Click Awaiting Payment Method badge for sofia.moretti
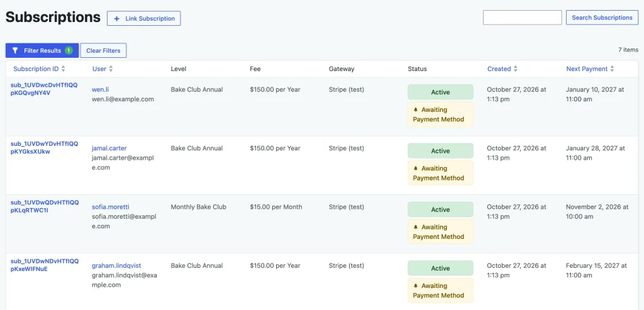This screenshot has height=310, width=644. click(440, 232)
